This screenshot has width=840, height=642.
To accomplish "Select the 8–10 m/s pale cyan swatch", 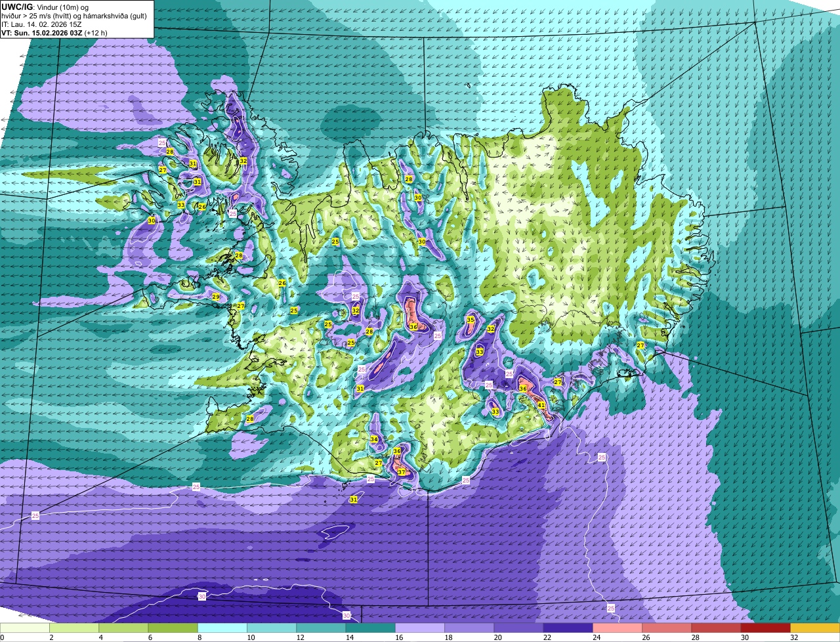I will pyautogui.click(x=222, y=628).
